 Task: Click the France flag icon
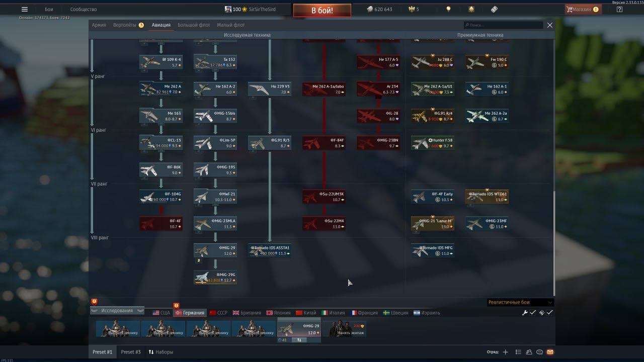[x=354, y=313]
